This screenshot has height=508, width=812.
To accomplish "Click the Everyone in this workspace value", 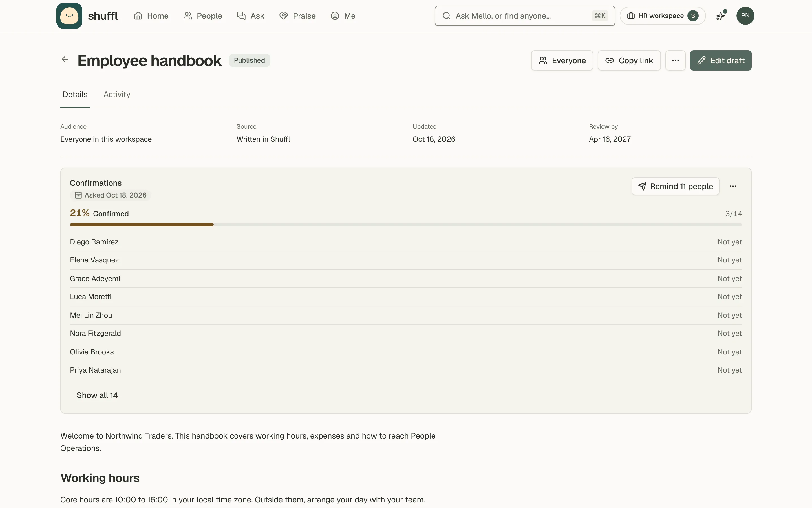I will [106, 139].
